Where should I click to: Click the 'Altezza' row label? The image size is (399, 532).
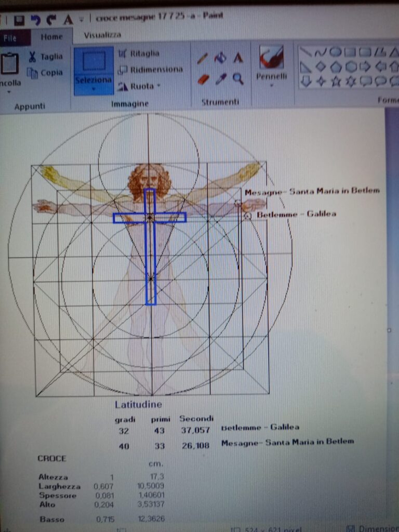coord(53,477)
